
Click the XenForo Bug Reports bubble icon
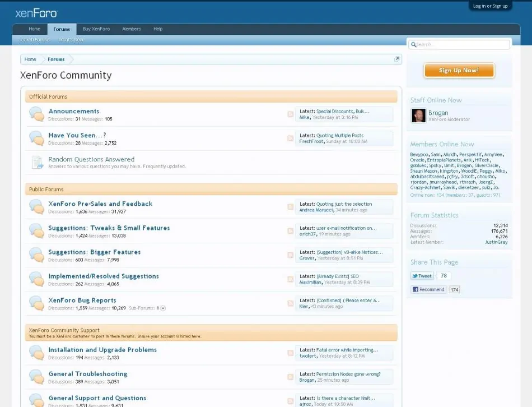[36, 303]
